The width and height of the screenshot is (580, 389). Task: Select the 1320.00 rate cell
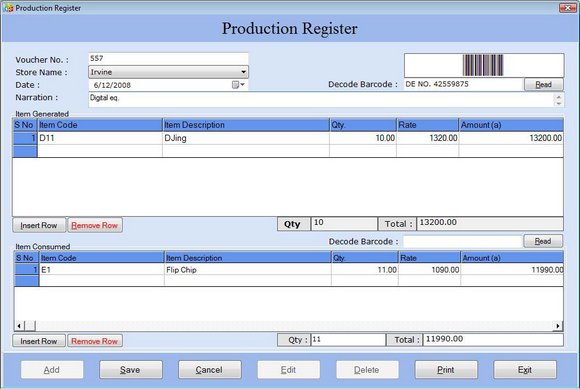428,138
